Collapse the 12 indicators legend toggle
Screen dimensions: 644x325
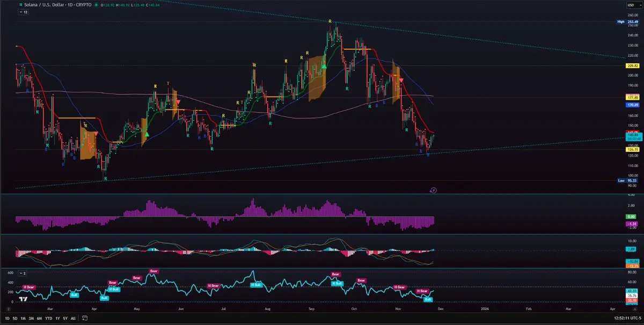point(23,12)
